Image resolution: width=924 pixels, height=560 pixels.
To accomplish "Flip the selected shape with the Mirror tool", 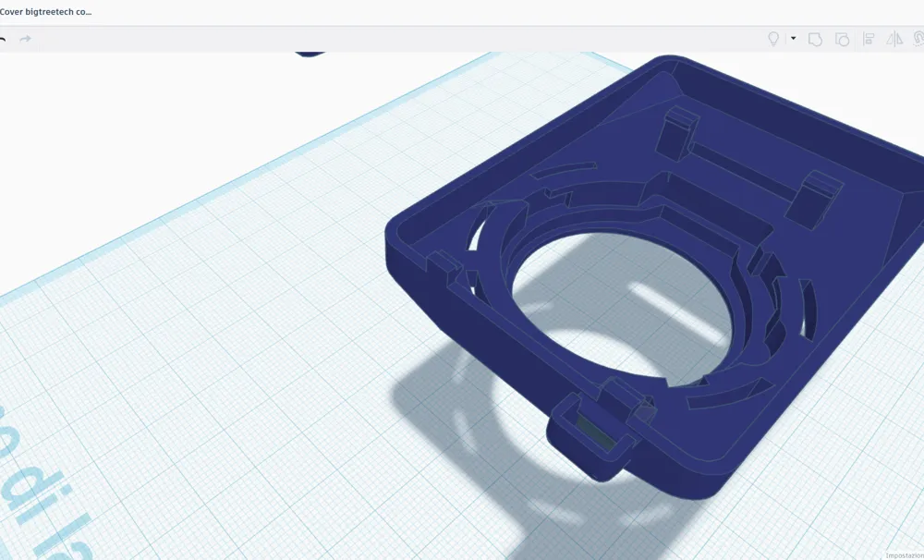I will point(894,39).
